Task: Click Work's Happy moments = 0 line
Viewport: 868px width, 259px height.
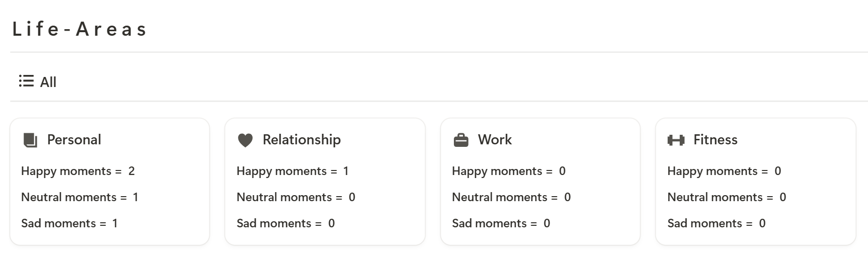Action: [509, 171]
